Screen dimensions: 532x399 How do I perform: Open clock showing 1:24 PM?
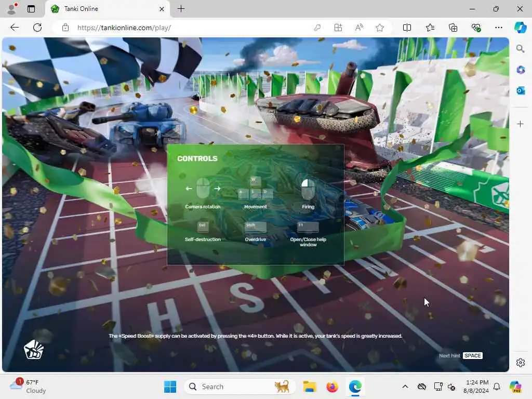pyautogui.click(x=476, y=387)
